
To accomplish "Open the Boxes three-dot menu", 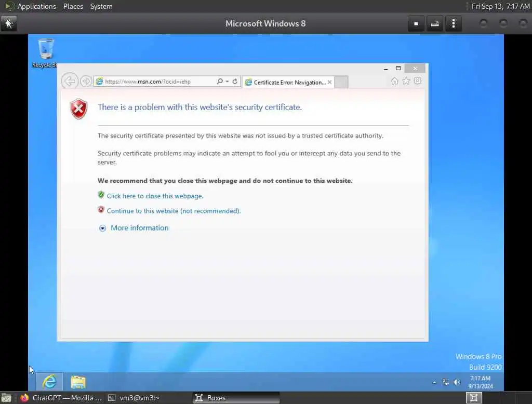I will pos(453,23).
